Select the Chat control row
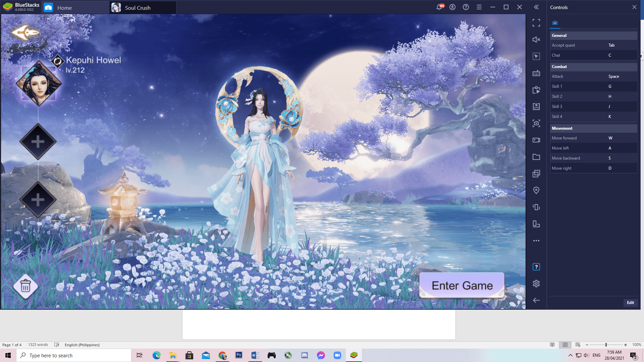The image size is (644, 362). click(x=594, y=55)
